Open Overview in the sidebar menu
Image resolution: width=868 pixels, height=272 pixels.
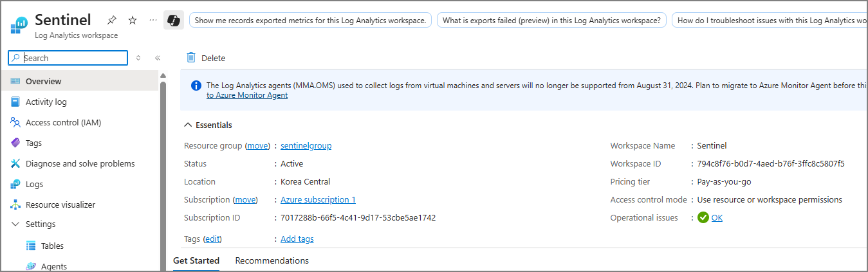pyautogui.click(x=80, y=81)
